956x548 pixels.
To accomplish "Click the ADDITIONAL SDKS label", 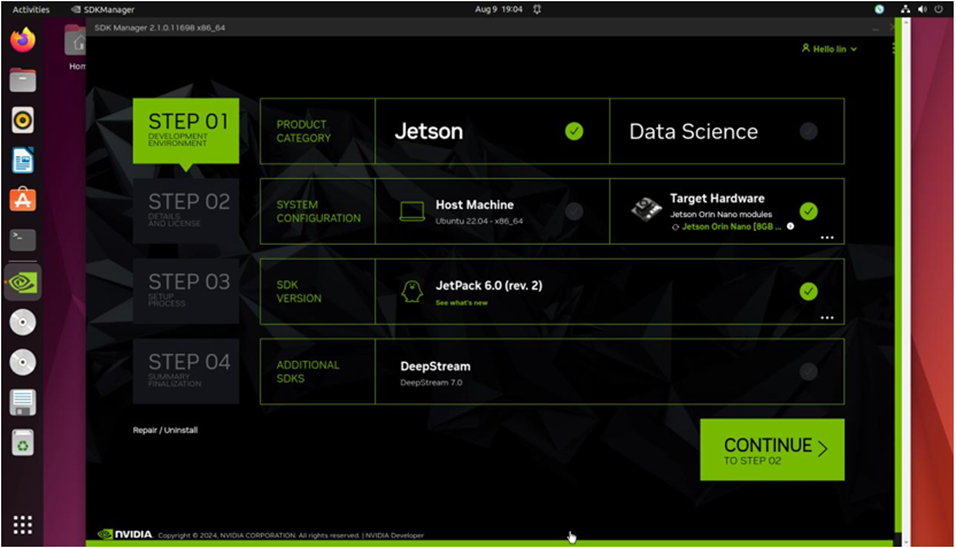I will [308, 372].
